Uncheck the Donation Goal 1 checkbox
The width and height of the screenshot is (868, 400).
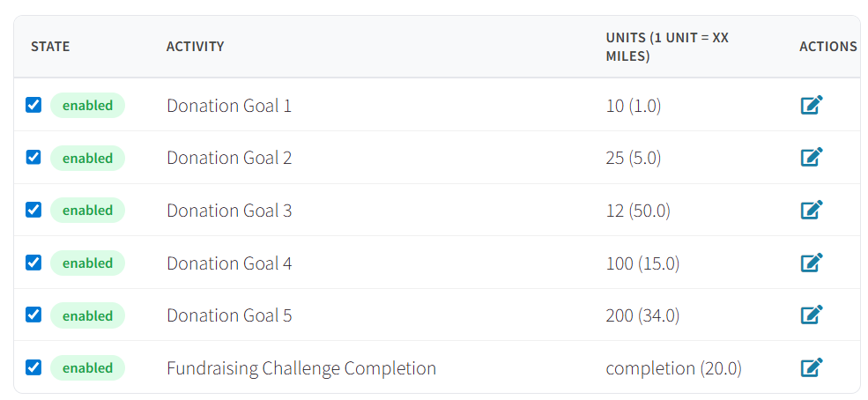tap(33, 105)
